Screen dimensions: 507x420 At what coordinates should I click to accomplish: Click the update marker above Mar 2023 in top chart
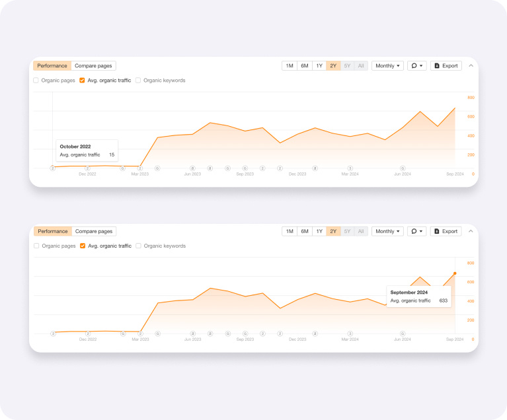click(140, 168)
